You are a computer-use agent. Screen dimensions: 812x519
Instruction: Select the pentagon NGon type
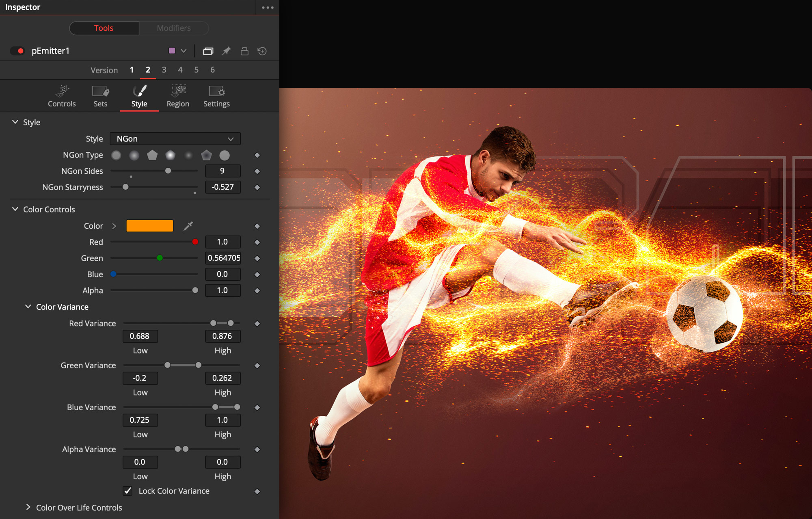[152, 155]
